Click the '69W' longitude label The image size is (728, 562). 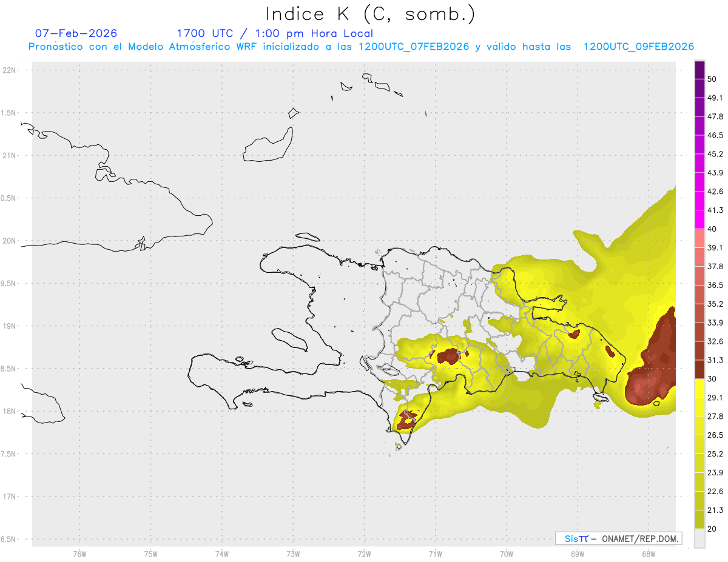click(578, 554)
